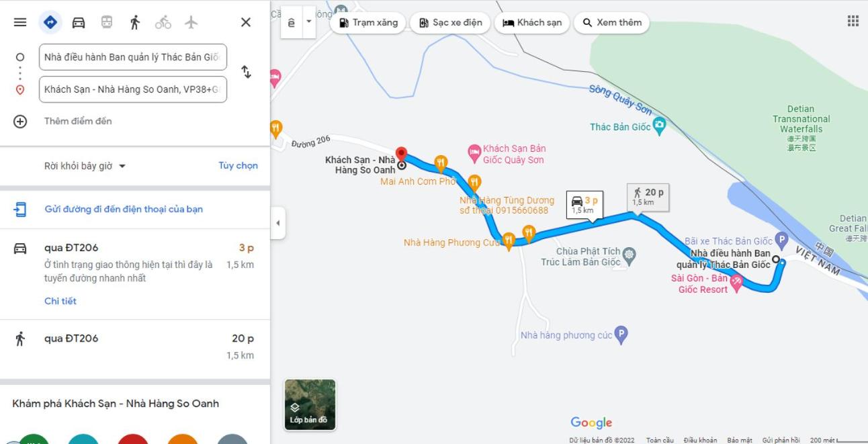Click Gửi đường đi đến điện thoại link

click(x=124, y=209)
